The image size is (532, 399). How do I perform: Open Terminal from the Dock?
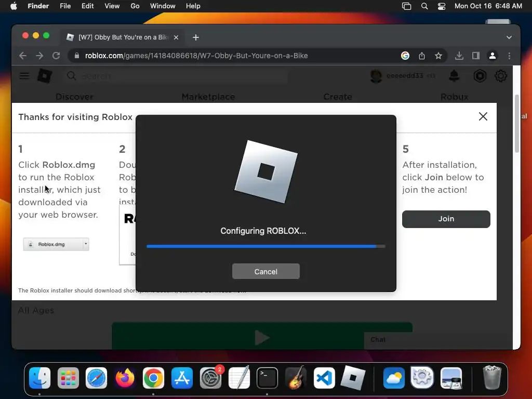267,378
